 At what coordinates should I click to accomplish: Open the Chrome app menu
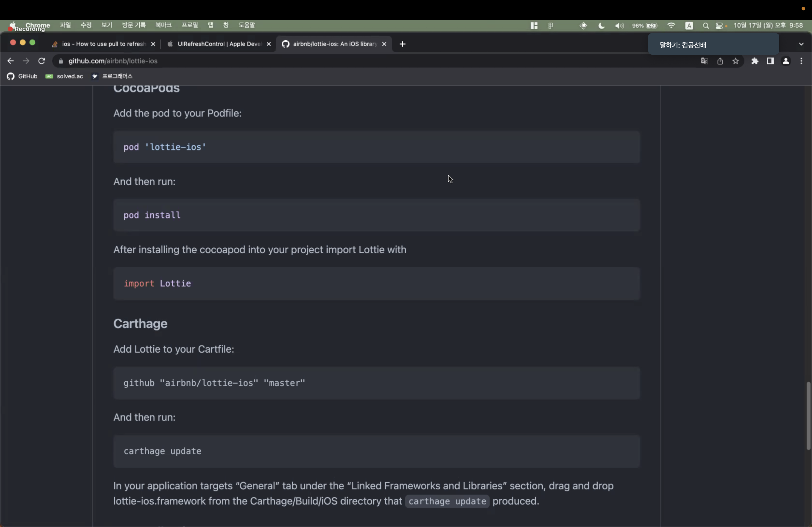point(38,25)
